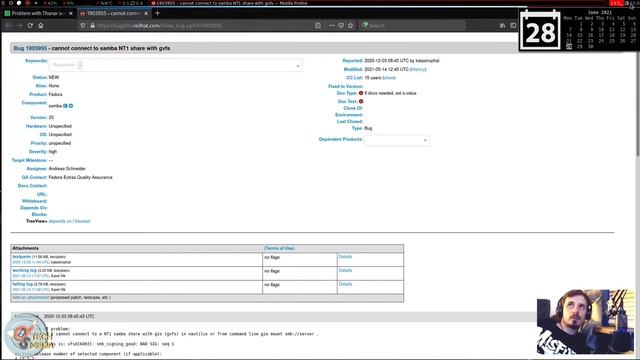640x360 pixels.
Task: Open the Firefox library icon
Action: point(502,25)
